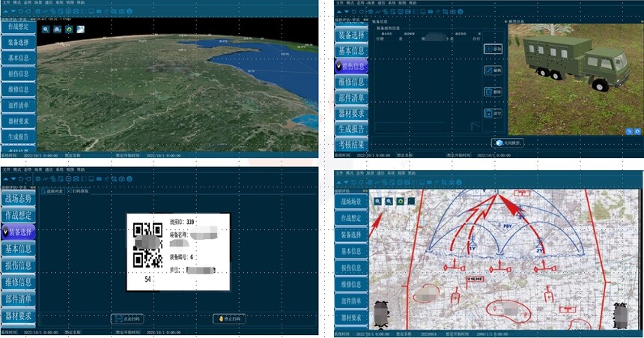This screenshot has height=338, width=644.
Task: Collapse the highlighted 装备选择 item with chevron
Action: [x=6, y=232]
